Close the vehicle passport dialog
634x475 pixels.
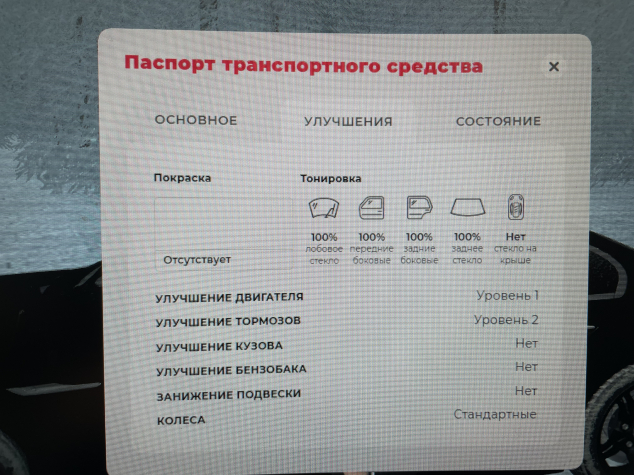point(554,67)
